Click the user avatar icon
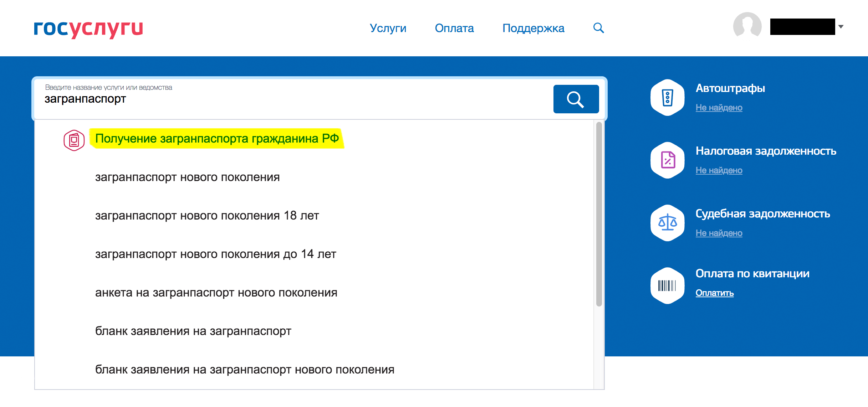Viewport: 868px width, 407px height. (x=747, y=26)
